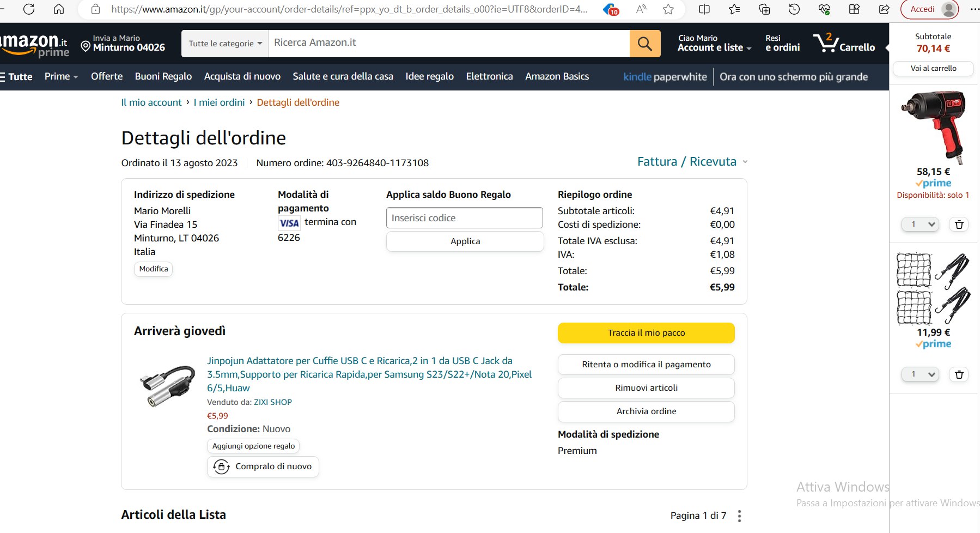Expand the Tutte le categorie dropdown

pyautogui.click(x=225, y=44)
